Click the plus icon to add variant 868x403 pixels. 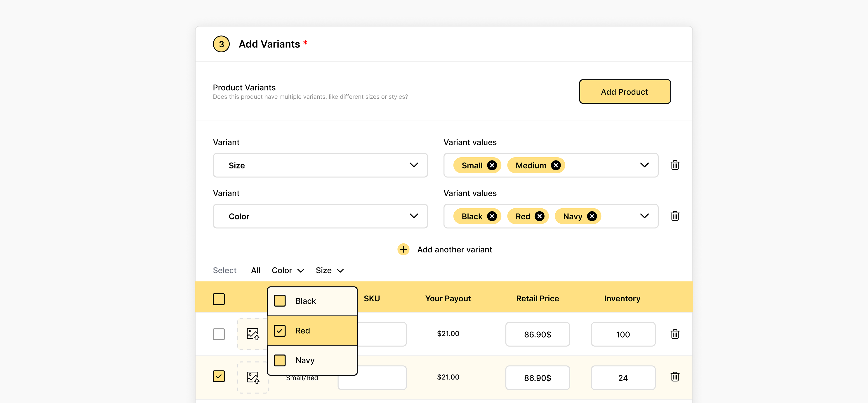(403, 249)
